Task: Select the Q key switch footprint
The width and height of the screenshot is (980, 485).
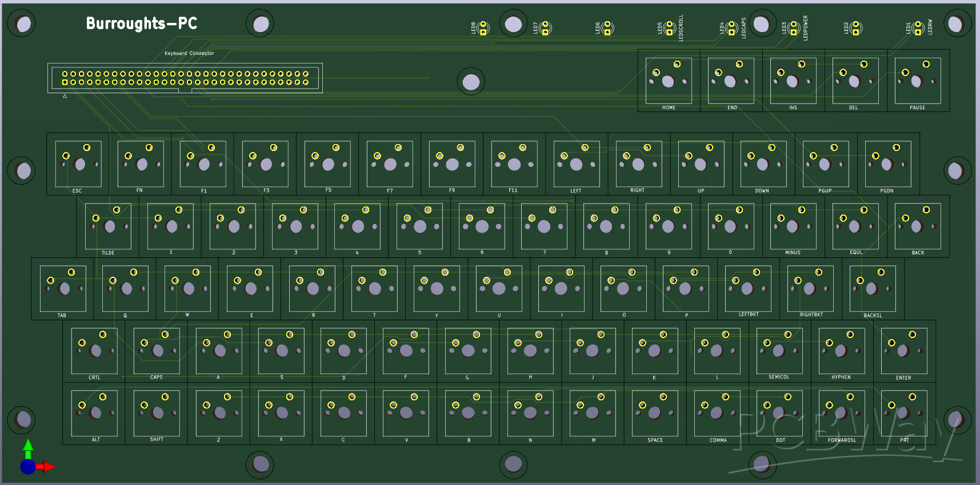Action: 125,289
